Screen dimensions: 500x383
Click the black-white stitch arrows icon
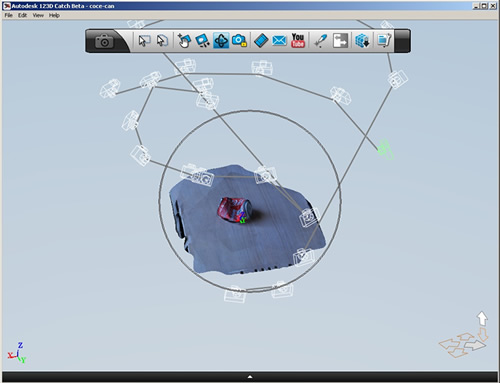340,41
